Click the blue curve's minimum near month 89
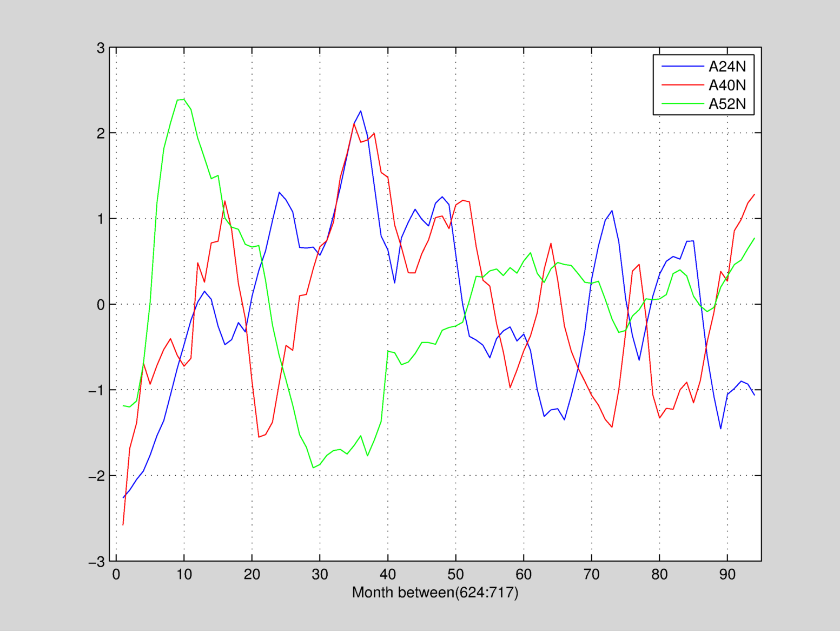 click(x=720, y=429)
